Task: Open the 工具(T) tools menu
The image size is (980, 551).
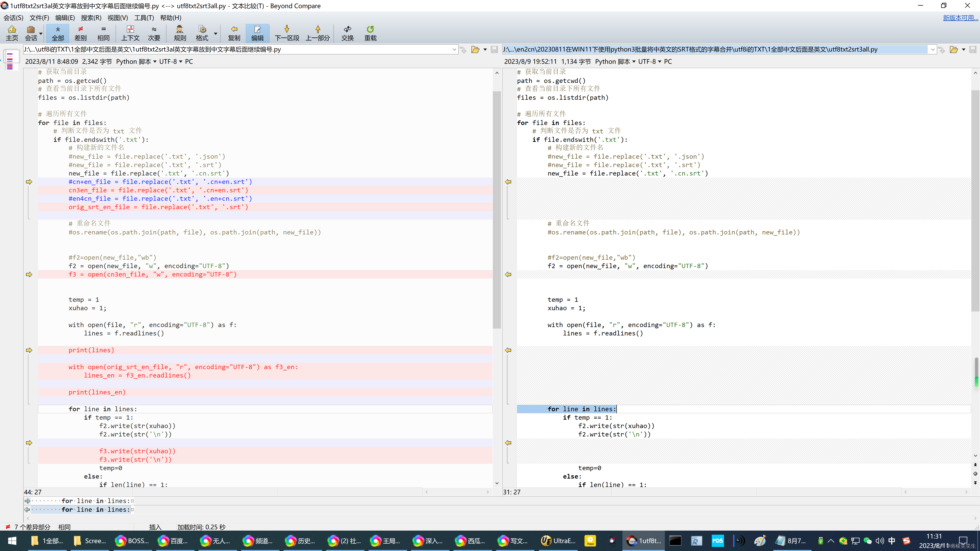Action: [144, 18]
